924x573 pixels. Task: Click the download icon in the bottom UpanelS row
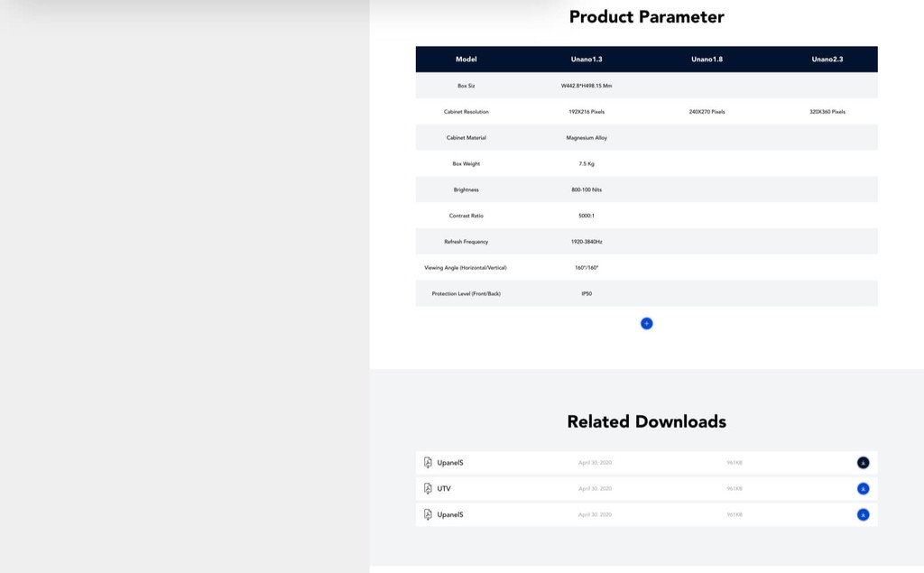point(863,515)
